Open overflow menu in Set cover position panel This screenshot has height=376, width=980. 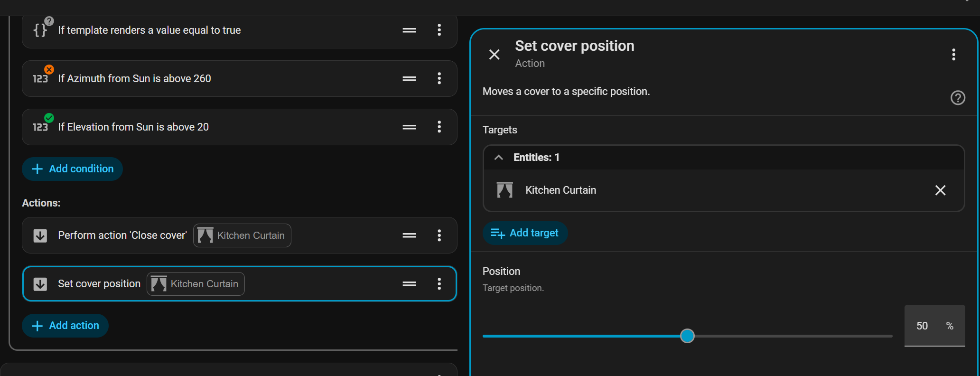tap(953, 55)
